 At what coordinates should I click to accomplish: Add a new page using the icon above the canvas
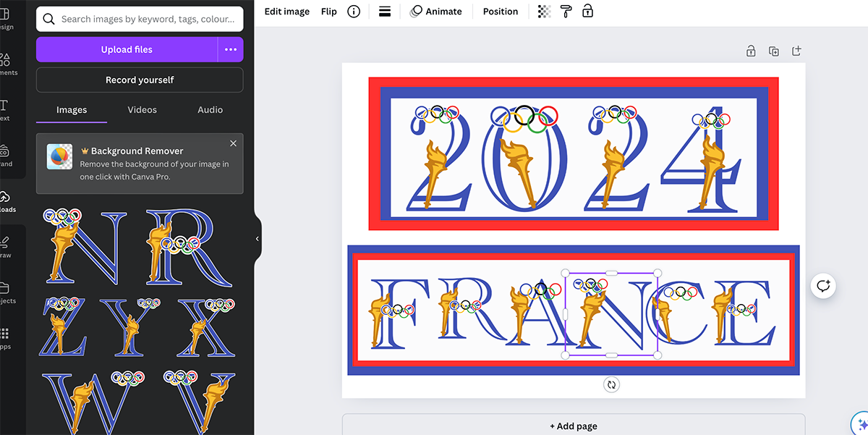796,51
